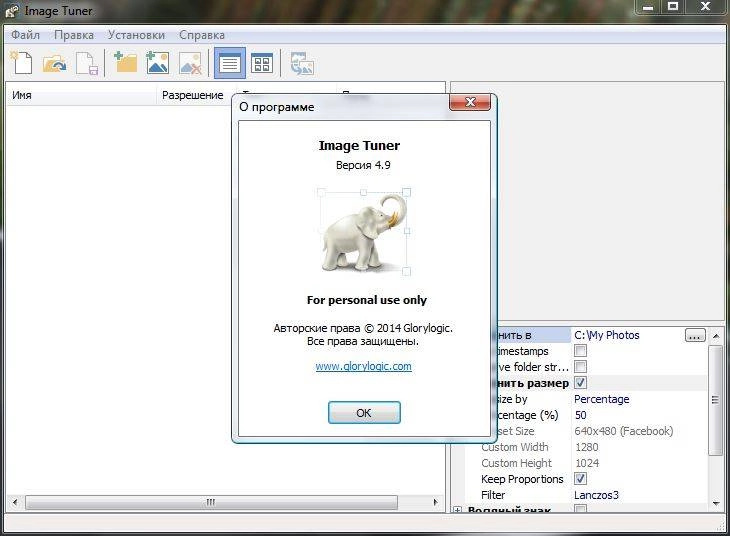
Task: Click the New task list icon
Action: 22,63
